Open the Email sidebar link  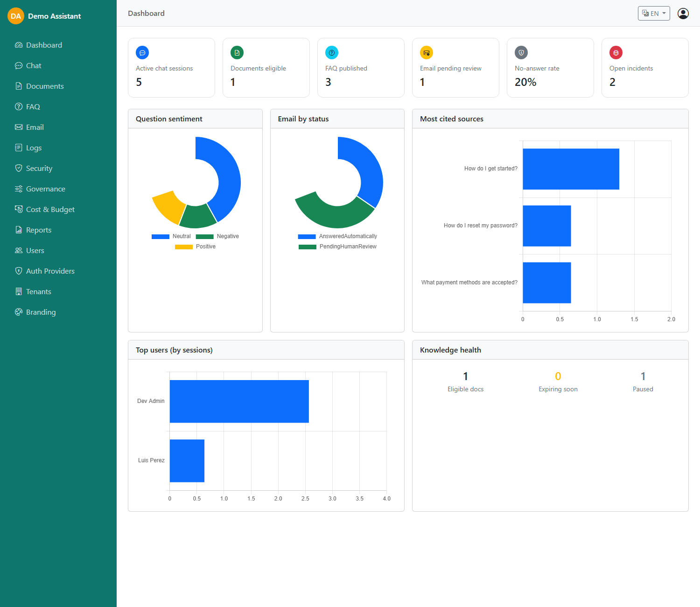click(x=58, y=127)
